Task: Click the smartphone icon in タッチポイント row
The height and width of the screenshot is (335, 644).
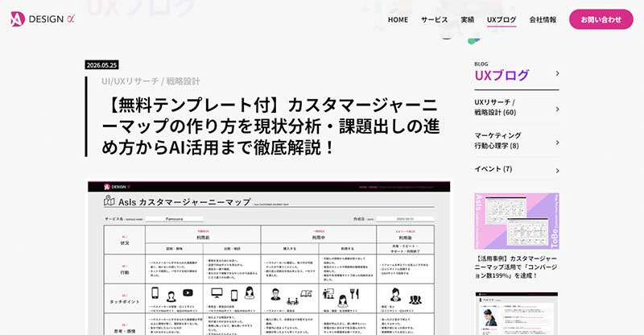Action: [155, 292]
